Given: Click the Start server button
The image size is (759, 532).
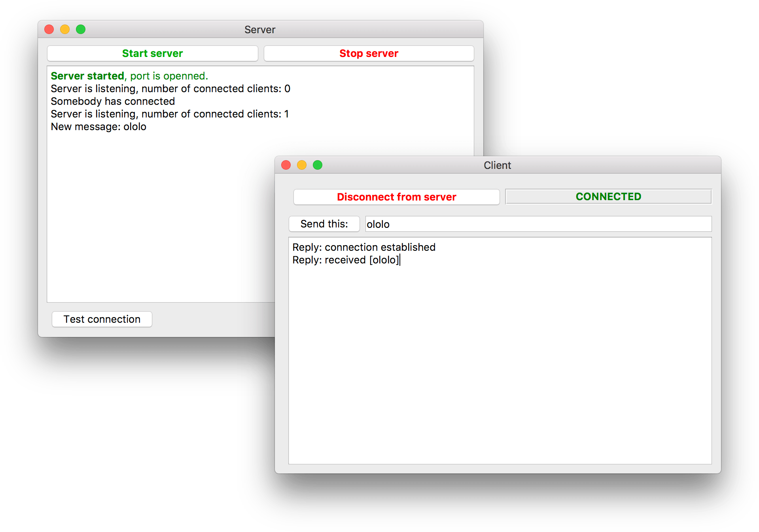Looking at the screenshot, I should [152, 53].
